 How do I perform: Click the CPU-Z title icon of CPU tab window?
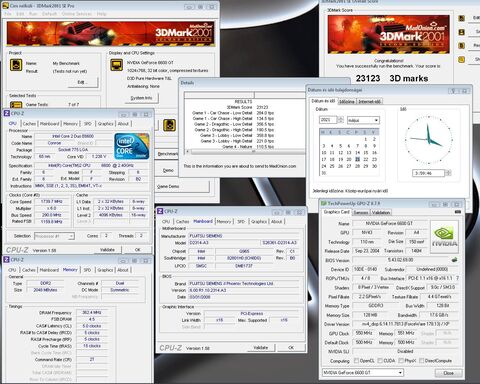tap(7, 114)
